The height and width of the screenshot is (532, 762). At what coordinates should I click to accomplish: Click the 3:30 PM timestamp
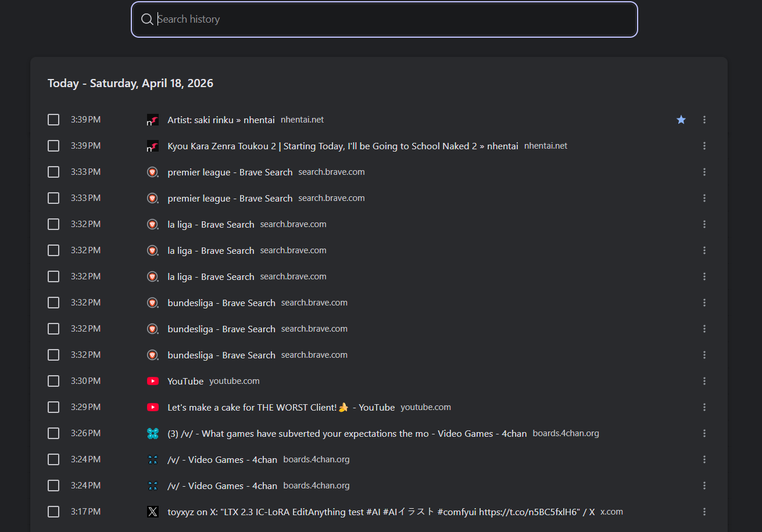pyautogui.click(x=85, y=381)
